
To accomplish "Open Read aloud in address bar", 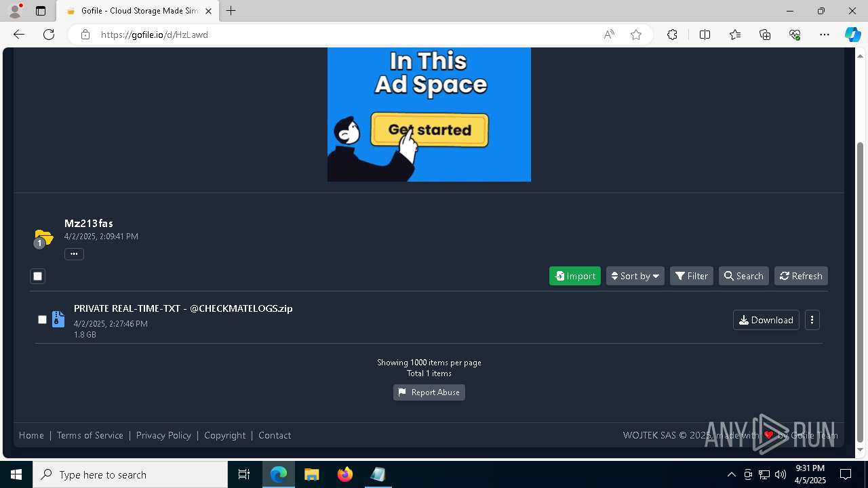I will [609, 35].
